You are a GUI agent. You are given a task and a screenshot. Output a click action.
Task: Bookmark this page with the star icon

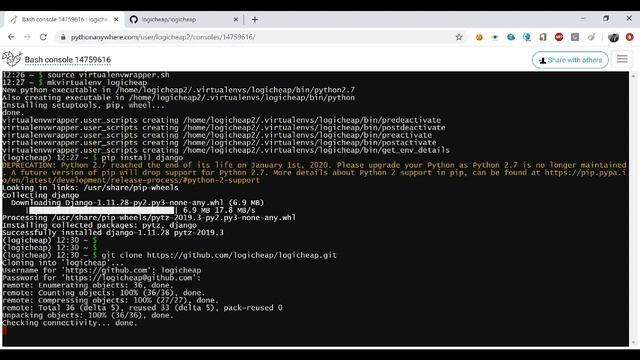coord(459,37)
